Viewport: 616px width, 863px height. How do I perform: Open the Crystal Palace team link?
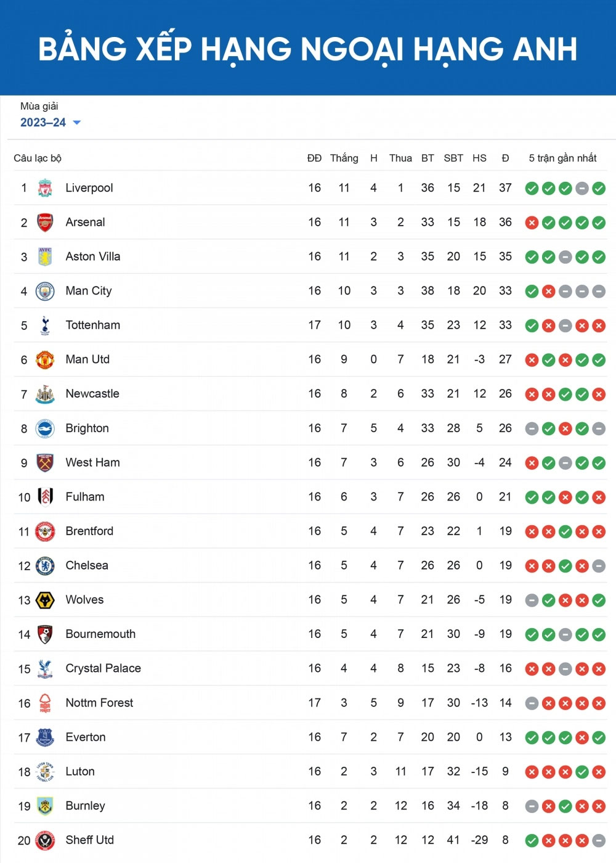(x=103, y=668)
